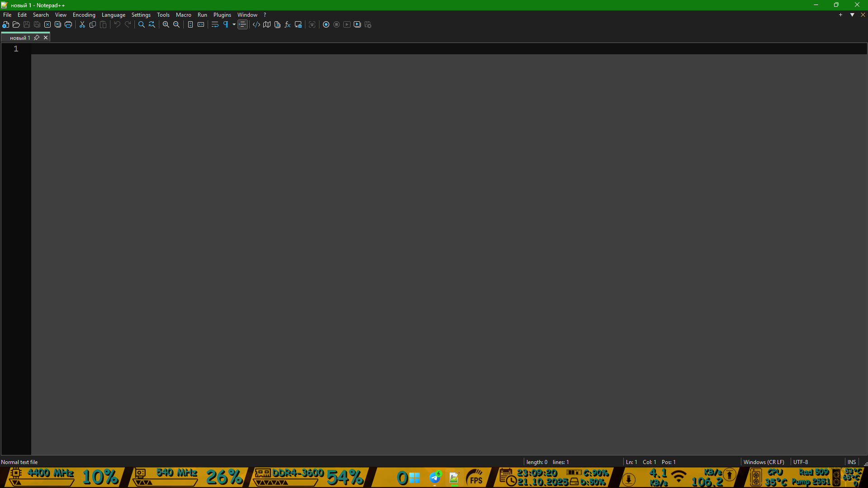Image resolution: width=868 pixels, height=488 pixels.
Task: Create a new file via toolbar icon
Action: point(6,24)
